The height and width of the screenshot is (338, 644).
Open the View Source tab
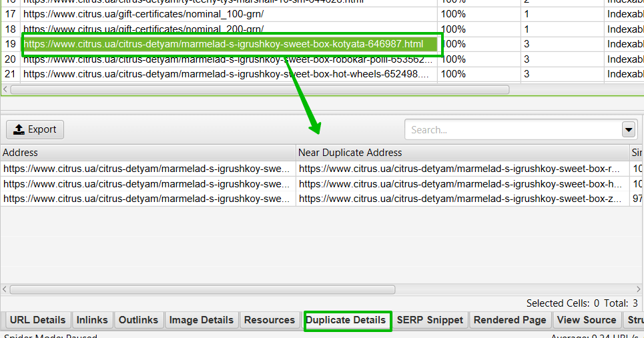click(587, 320)
